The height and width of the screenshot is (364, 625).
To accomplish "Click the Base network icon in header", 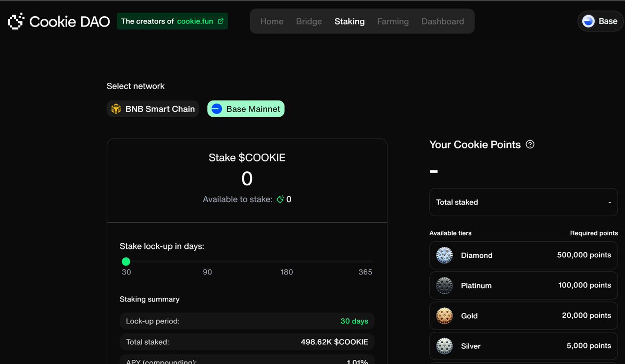I will [x=589, y=21].
